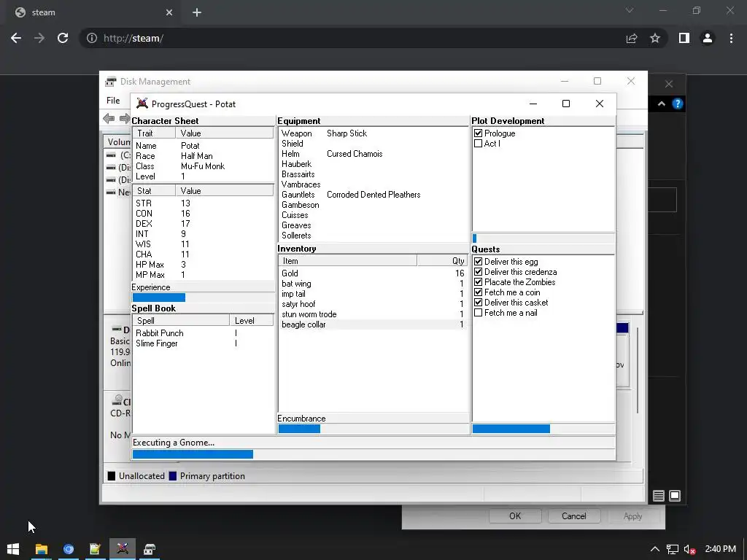This screenshot has height=560, width=747.
Task: Click the Executing a Gnome progress bar
Action: coord(373,454)
